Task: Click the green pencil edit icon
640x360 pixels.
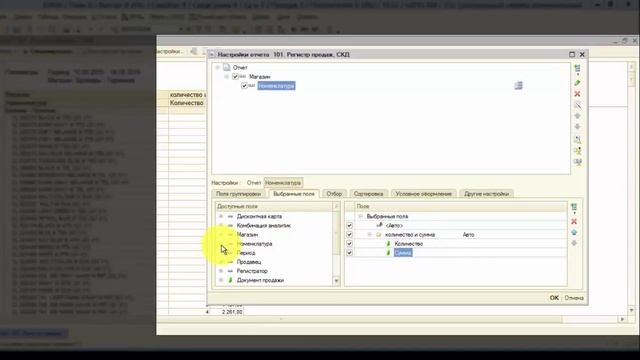Action: [577, 83]
